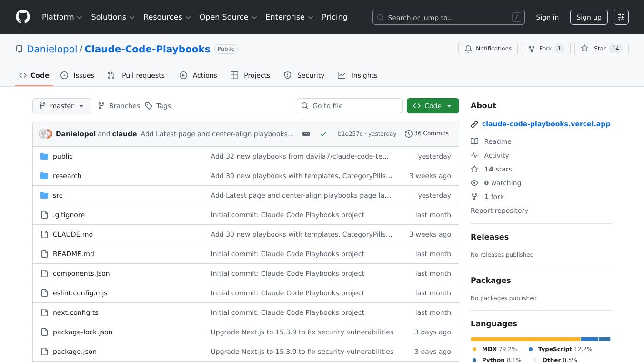Click the clock icon beside 36 Commits
This screenshot has width=644, height=362.
click(409, 133)
